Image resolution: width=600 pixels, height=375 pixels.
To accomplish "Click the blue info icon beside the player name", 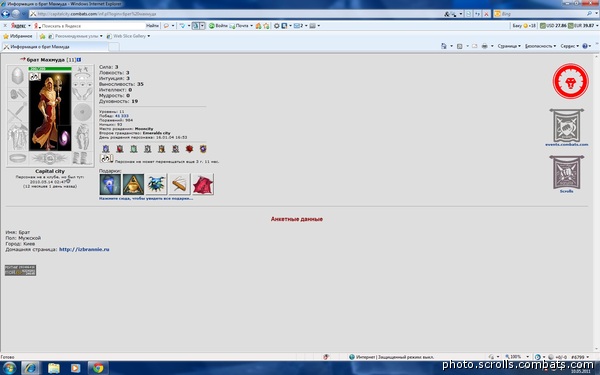I will click(x=79, y=60).
